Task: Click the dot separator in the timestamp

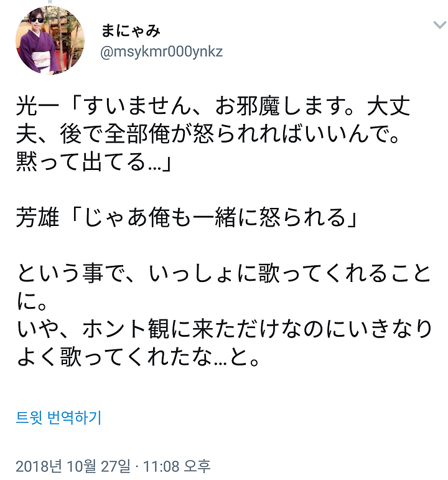Action: (136, 467)
